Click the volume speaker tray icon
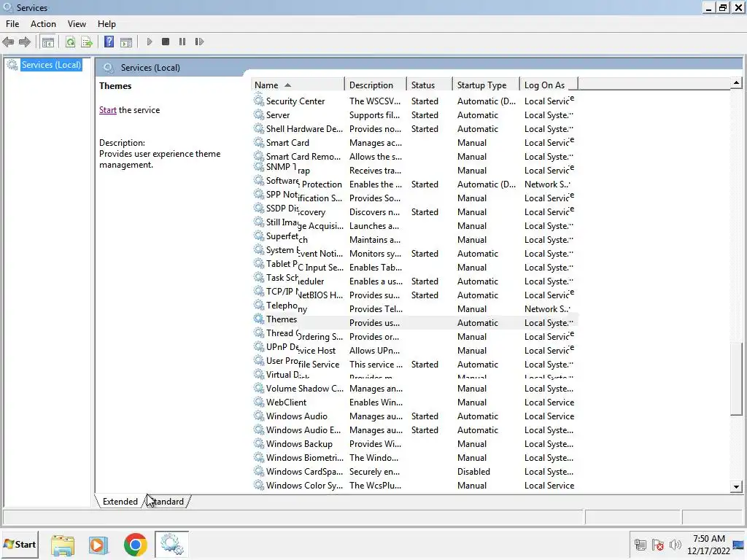This screenshot has height=560, width=747. point(675,545)
